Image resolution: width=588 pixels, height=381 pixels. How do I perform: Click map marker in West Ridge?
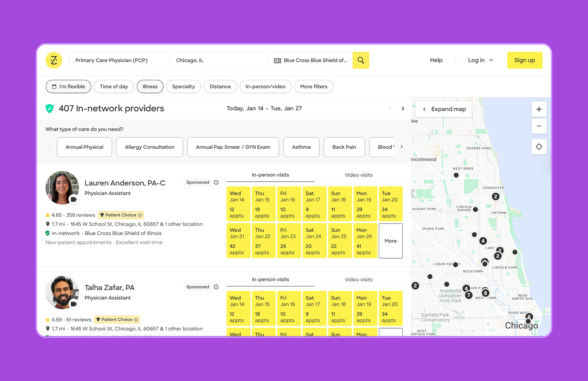456,175
